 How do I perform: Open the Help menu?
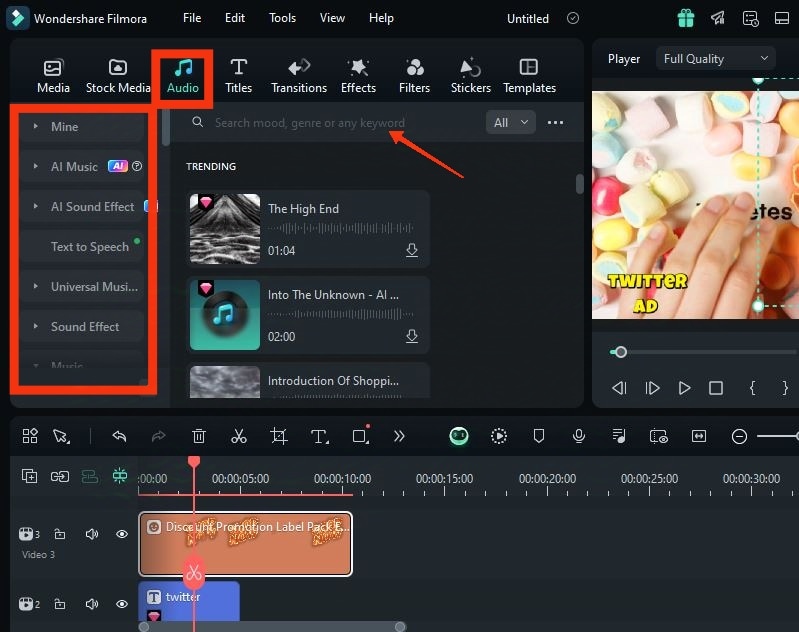[x=381, y=18]
